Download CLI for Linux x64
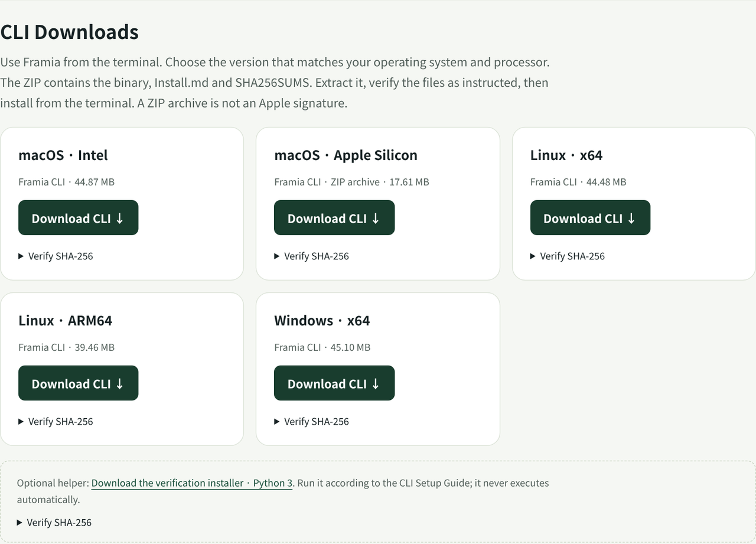Viewport: 756px width, 544px height. pos(590,218)
